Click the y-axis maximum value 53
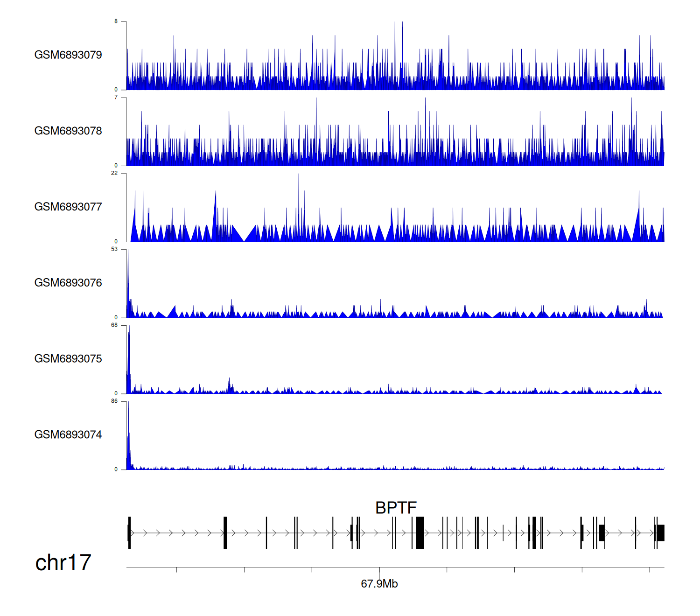Image resolution: width=700 pixels, height=616 pixels. 114,249
